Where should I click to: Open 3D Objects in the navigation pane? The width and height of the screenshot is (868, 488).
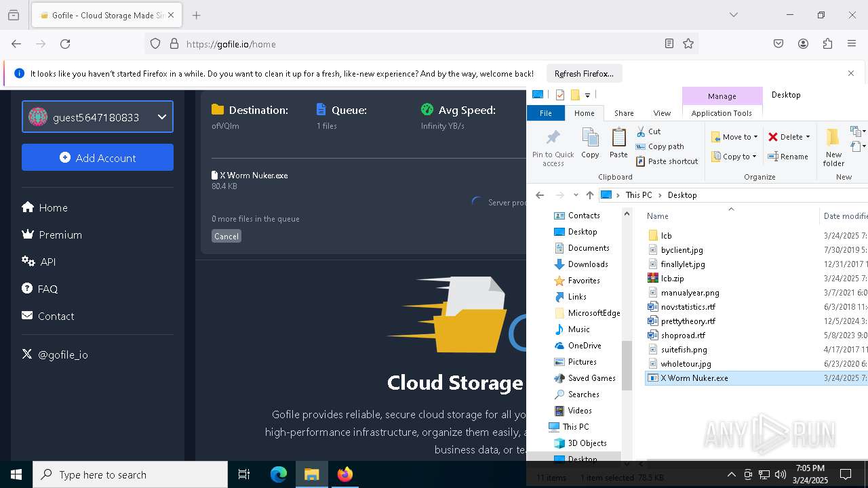point(587,443)
